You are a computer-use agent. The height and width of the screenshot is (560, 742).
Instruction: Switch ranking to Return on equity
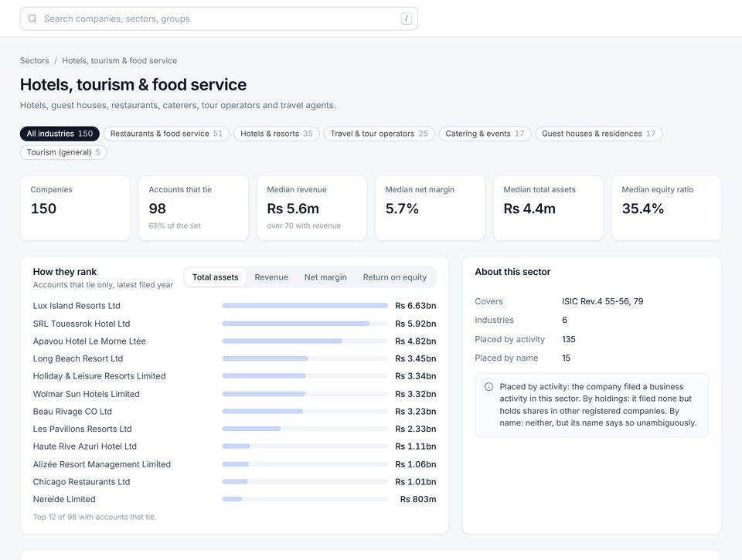click(395, 277)
